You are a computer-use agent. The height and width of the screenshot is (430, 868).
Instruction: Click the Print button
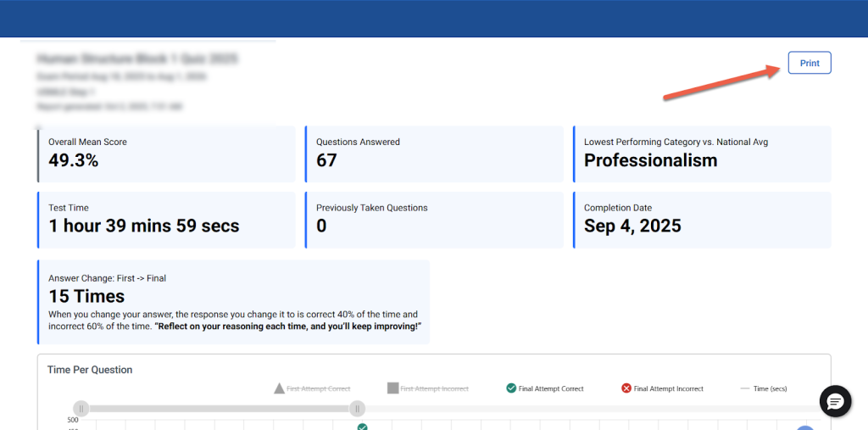tap(809, 63)
